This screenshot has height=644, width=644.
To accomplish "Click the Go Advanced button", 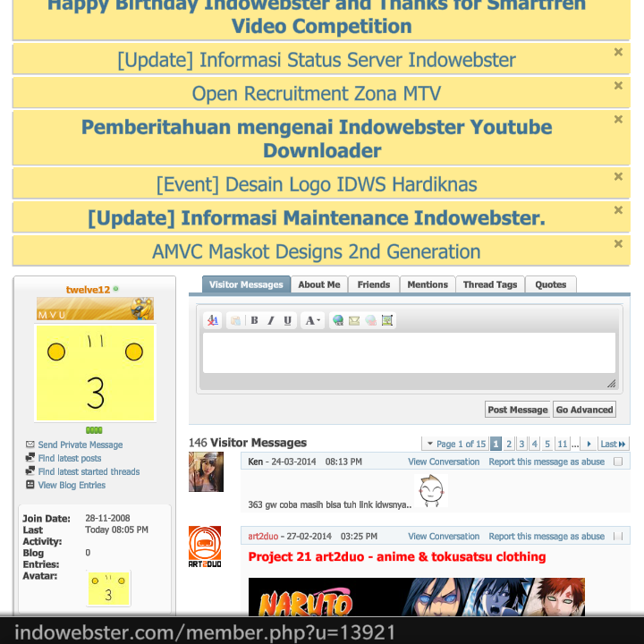I will coord(584,410).
